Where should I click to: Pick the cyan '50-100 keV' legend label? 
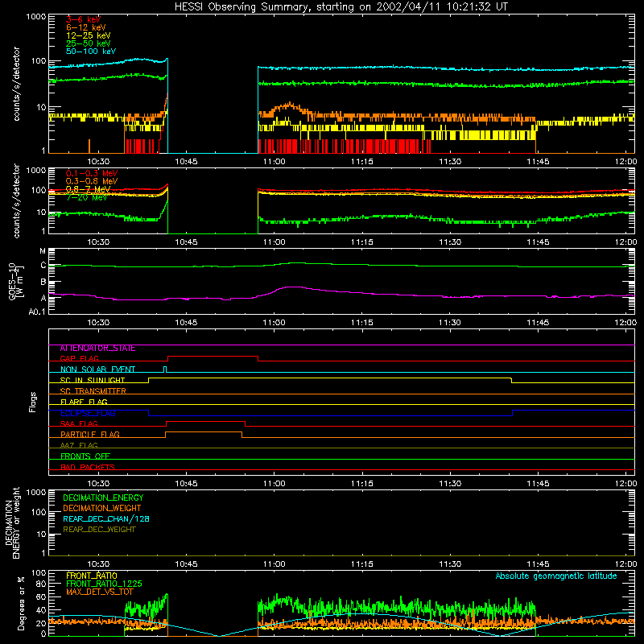tap(91, 52)
